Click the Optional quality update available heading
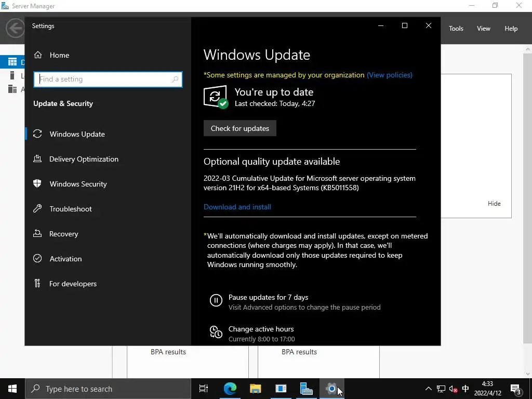 point(272,162)
